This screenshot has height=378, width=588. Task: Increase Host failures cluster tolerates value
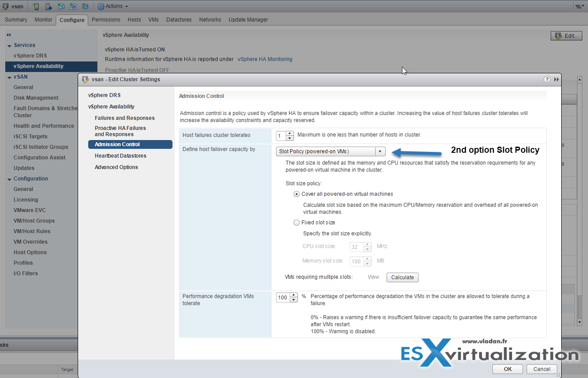290,133
